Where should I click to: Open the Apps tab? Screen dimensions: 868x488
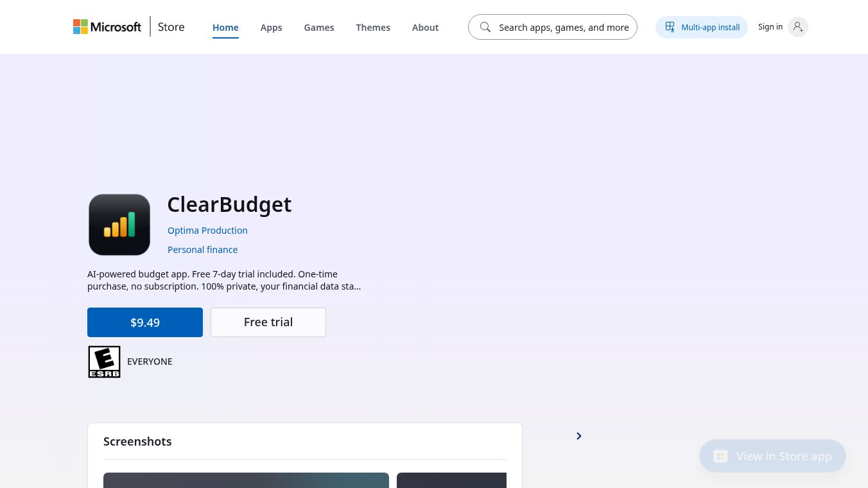pos(271,28)
